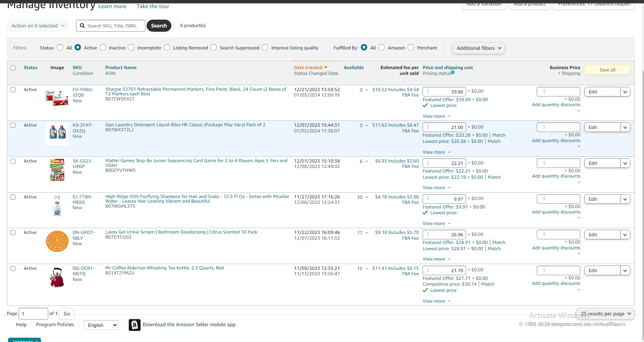Change the 25 results per page setting
644x342 pixels.
(605, 314)
